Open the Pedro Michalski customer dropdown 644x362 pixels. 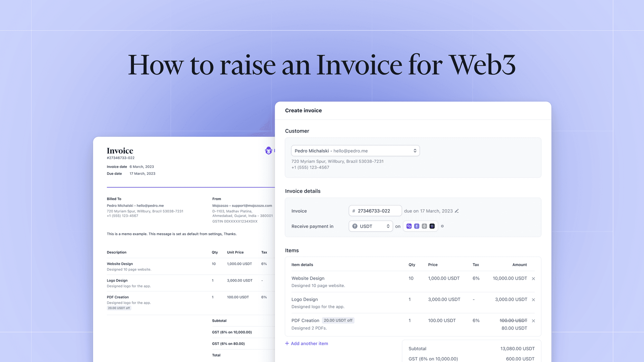[355, 151]
